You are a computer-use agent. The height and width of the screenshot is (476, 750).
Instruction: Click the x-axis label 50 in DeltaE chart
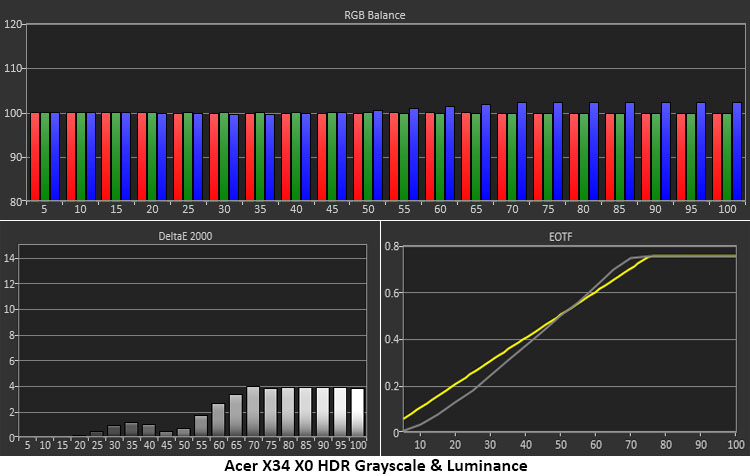point(184,445)
